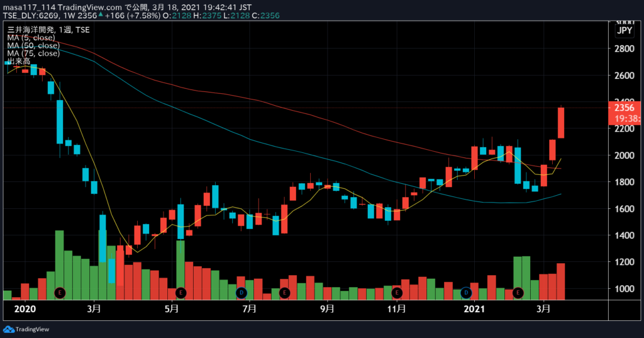The height and width of the screenshot is (338, 644).
Task: Select the MA (75, close) indicator legend
Action: click(x=33, y=53)
